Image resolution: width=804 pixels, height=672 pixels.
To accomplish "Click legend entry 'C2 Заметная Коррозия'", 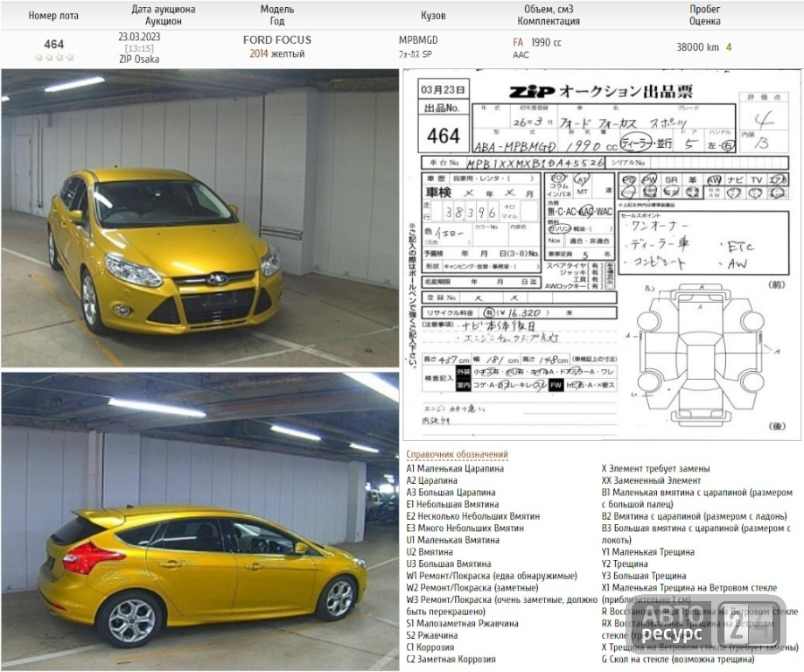I will tap(451, 659).
